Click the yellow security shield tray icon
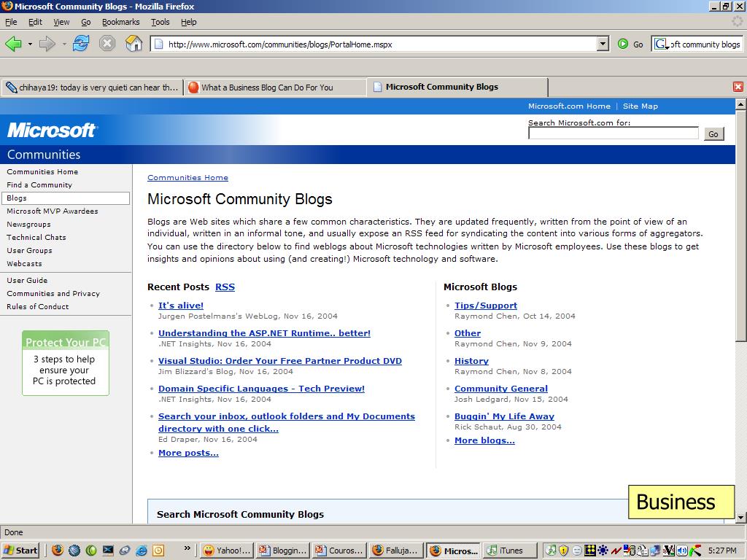Screen dimensions: 747x560 tap(564, 551)
